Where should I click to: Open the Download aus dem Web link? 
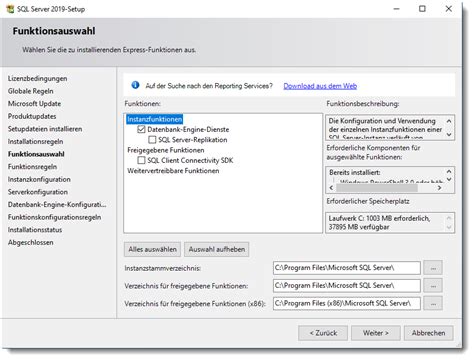click(x=320, y=86)
